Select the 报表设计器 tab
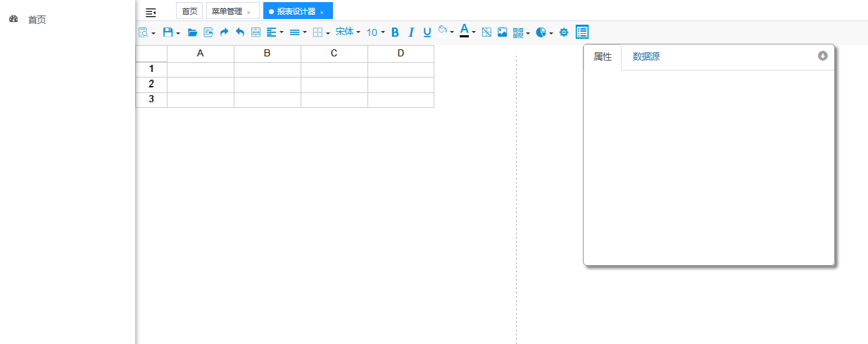The image size is (868, 344). (296, 11)
